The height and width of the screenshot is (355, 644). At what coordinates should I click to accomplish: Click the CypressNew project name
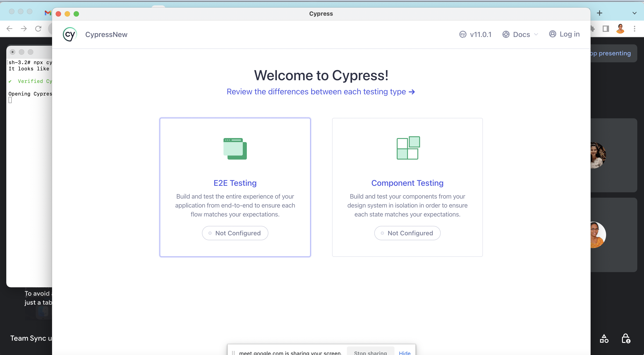pos(106,35)
